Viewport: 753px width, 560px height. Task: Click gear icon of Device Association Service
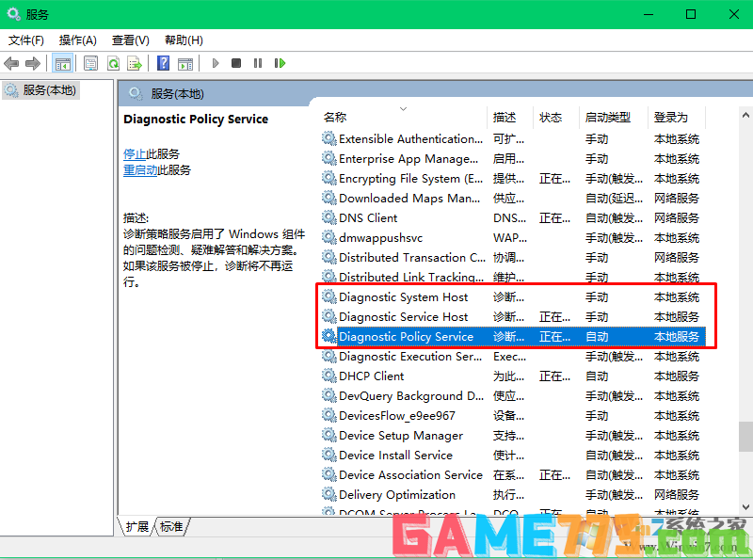(x=328, y=474)
